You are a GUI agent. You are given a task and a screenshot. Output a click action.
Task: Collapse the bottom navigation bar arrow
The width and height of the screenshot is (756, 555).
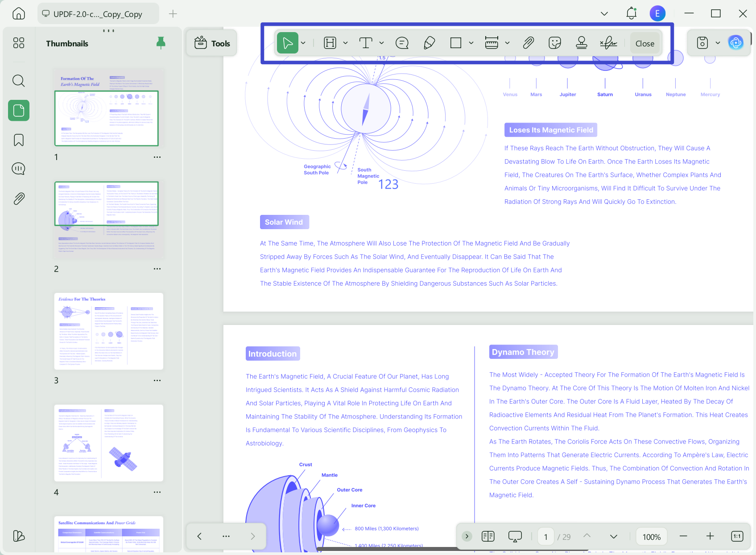pyautogui.click(x=467, y=536)
